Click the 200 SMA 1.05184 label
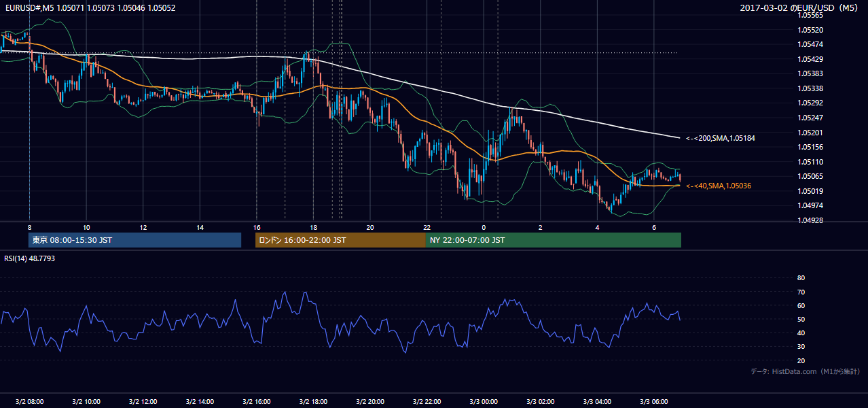This screenshot has width=868, height=408. point(721,138)
